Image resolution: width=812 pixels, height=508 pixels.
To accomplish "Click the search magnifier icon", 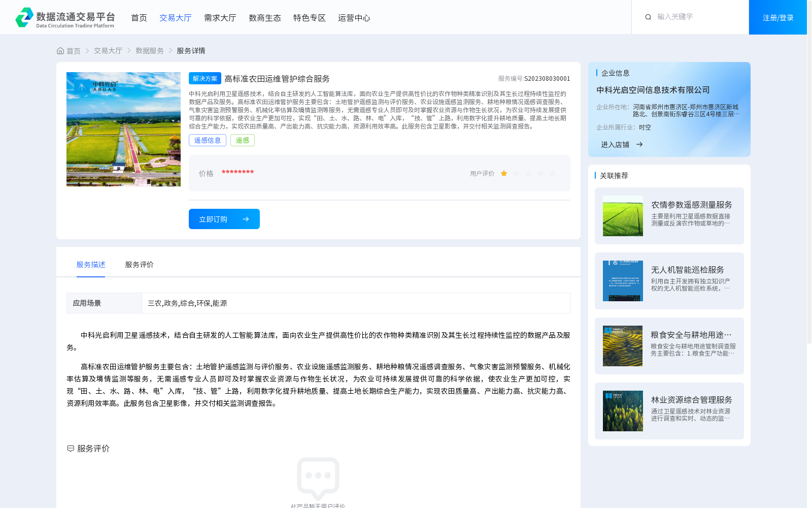I will coord(648,17).
